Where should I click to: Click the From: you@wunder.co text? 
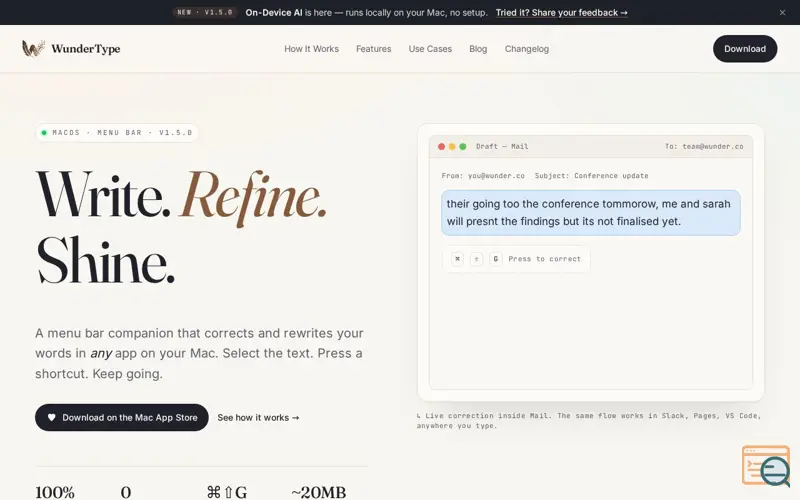pos(483,176)
